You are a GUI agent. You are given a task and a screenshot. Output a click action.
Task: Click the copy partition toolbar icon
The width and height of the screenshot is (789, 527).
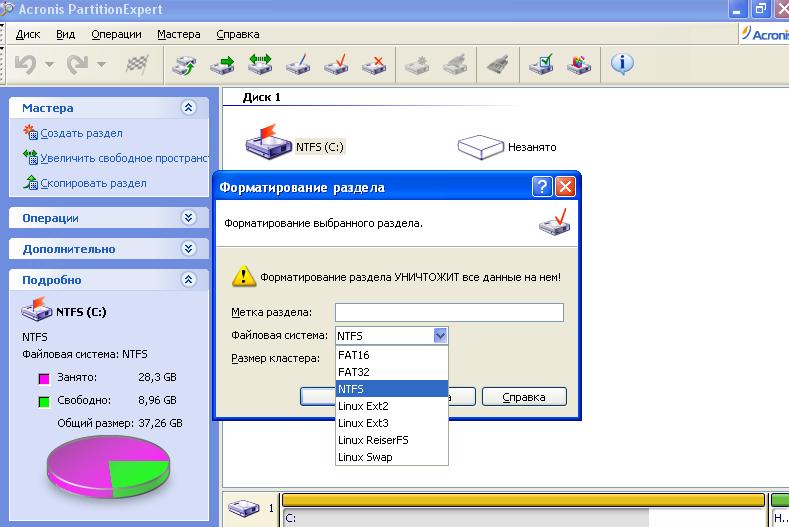pos(184,65)
